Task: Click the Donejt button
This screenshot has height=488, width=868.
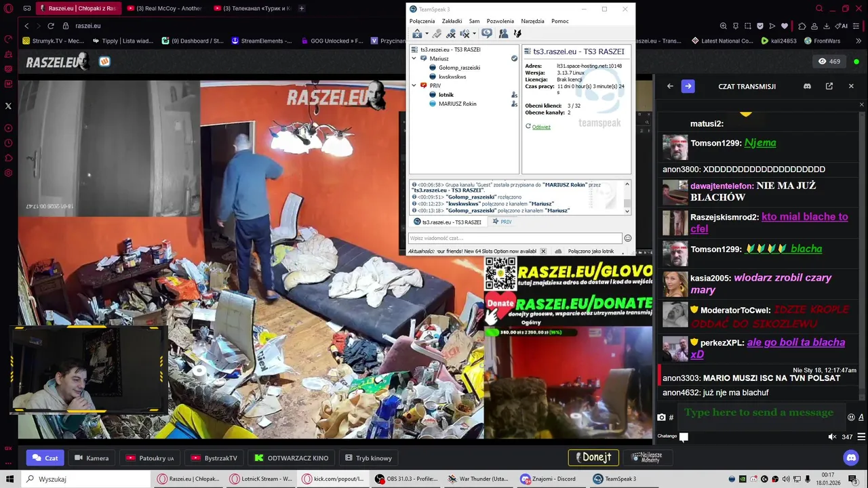Action: click(593, 457)
